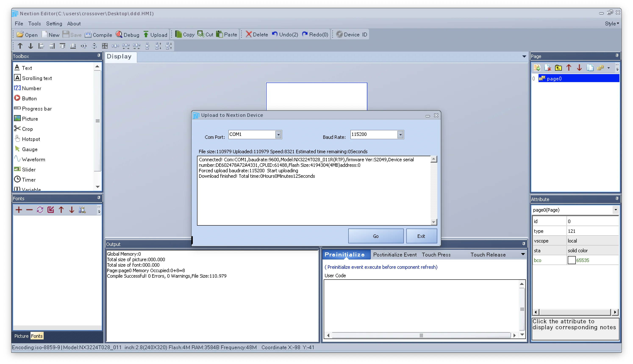Image resolution: width=633 pixels, height=364 pixels.
Task: Open the About menu
Action: tap(74, 23)
